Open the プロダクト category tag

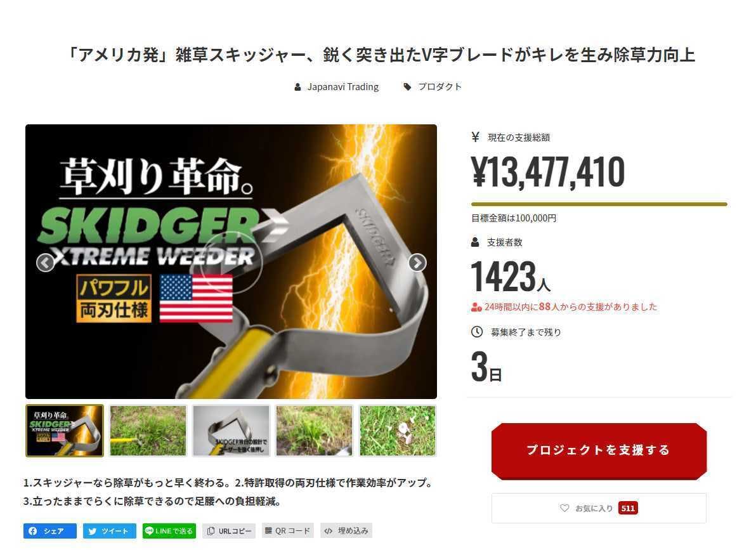[440, 87]
